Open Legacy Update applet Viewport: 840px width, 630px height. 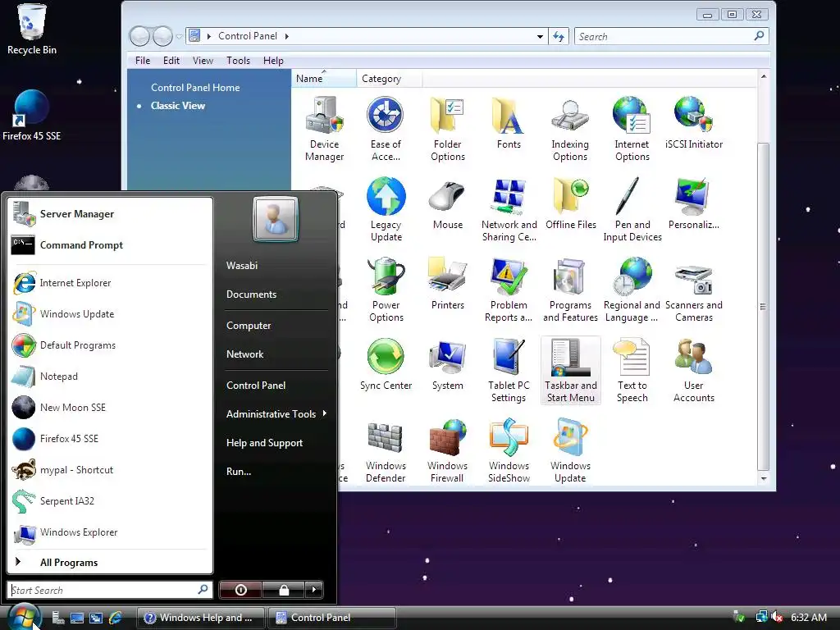coord(386,209)
